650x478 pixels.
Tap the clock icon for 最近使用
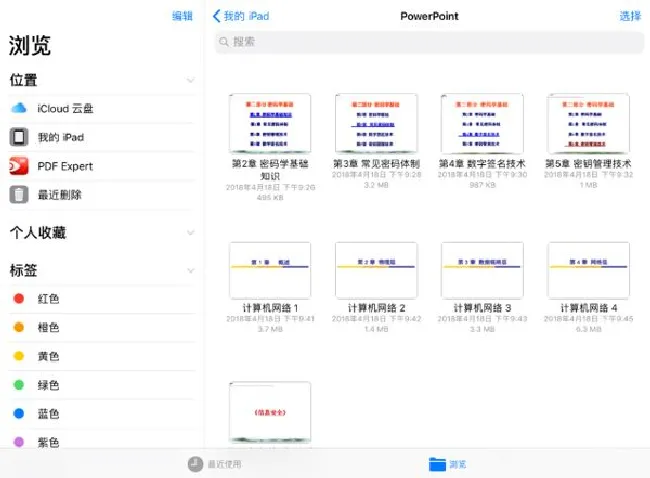coord(195,464)
